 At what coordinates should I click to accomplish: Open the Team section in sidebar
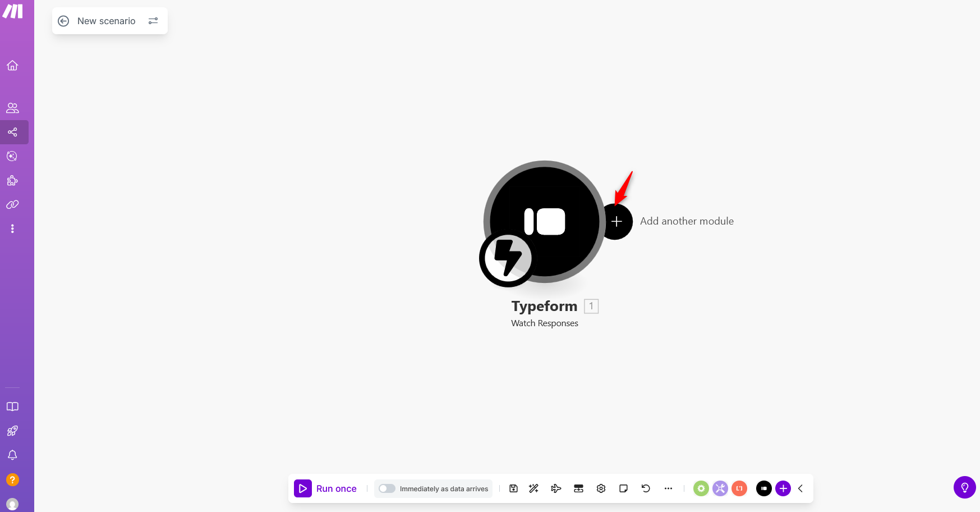click(12, 108)
